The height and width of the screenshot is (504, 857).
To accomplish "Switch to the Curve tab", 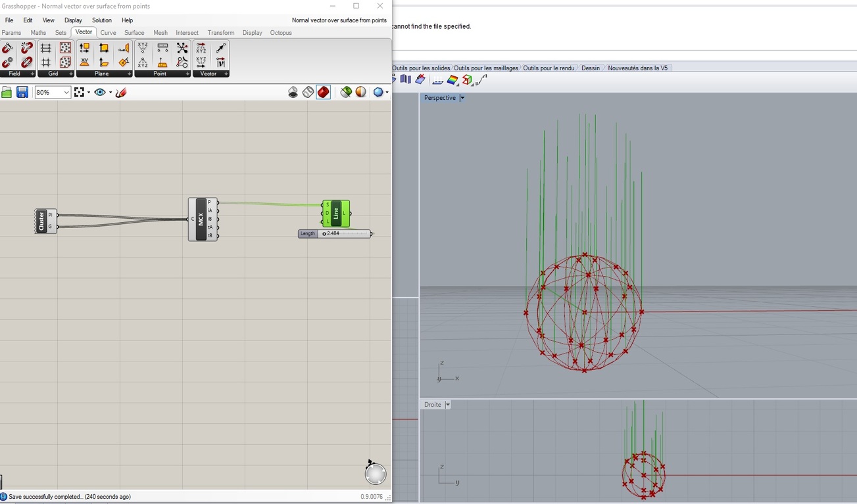I will 108,32.
